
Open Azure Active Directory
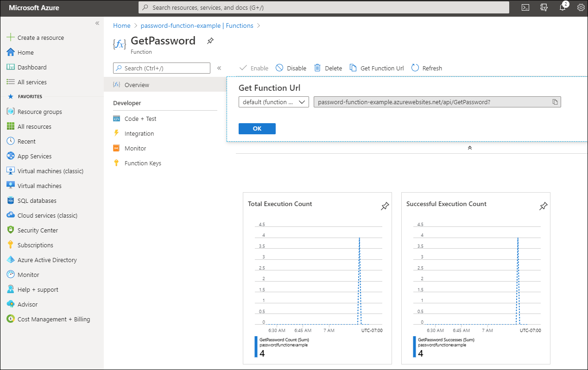[47, 260]
